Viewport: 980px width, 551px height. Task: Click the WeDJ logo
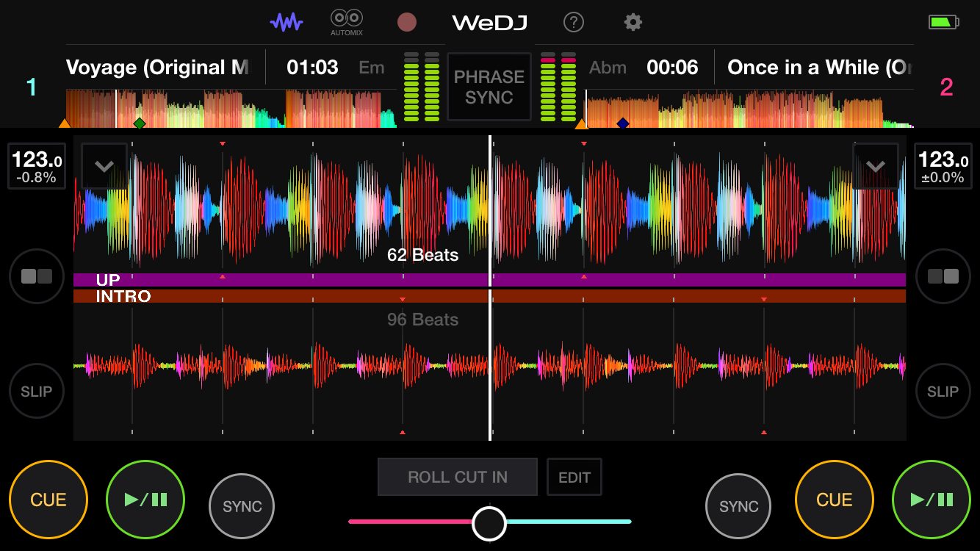coord(489,23)
